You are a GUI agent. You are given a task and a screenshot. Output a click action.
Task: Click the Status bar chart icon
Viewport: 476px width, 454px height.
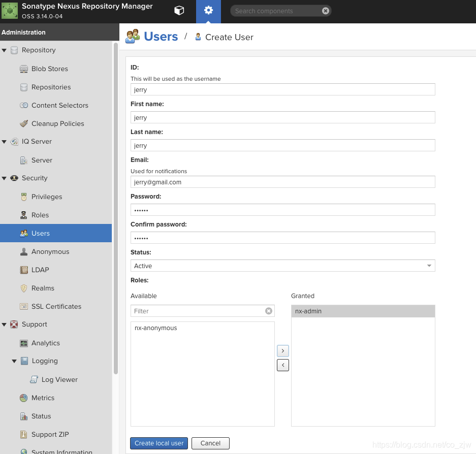24,416
